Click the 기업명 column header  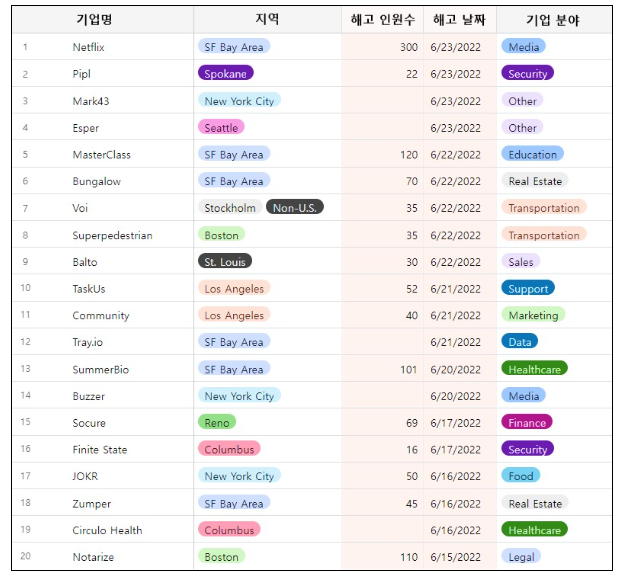[x=95, y=19]
